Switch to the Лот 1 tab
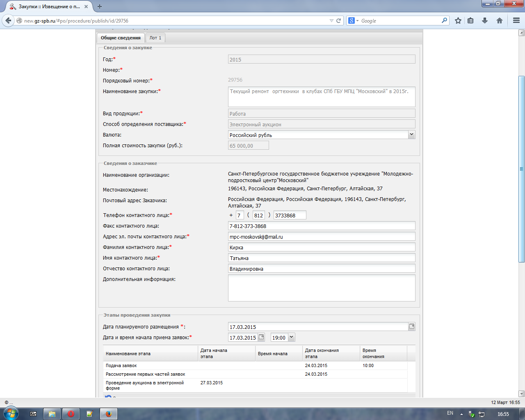This screenshot has width=525, height=420. click(x=155, y=38)
